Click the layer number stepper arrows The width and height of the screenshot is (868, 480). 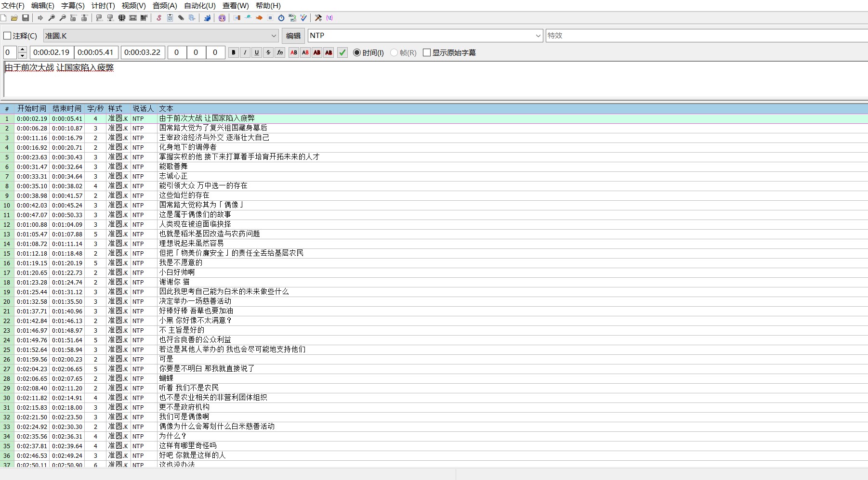point(22,52)
